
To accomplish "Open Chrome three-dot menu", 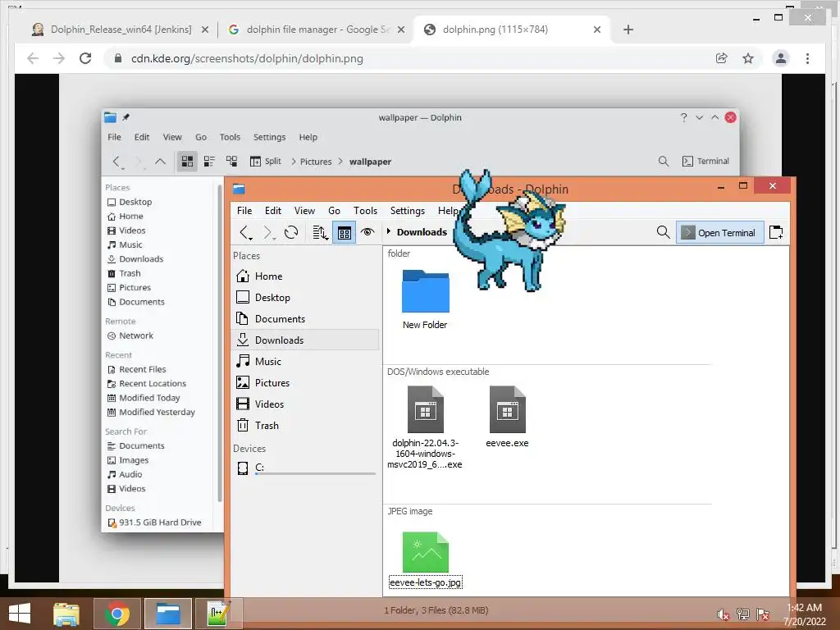I will click(x=807, y=58).
